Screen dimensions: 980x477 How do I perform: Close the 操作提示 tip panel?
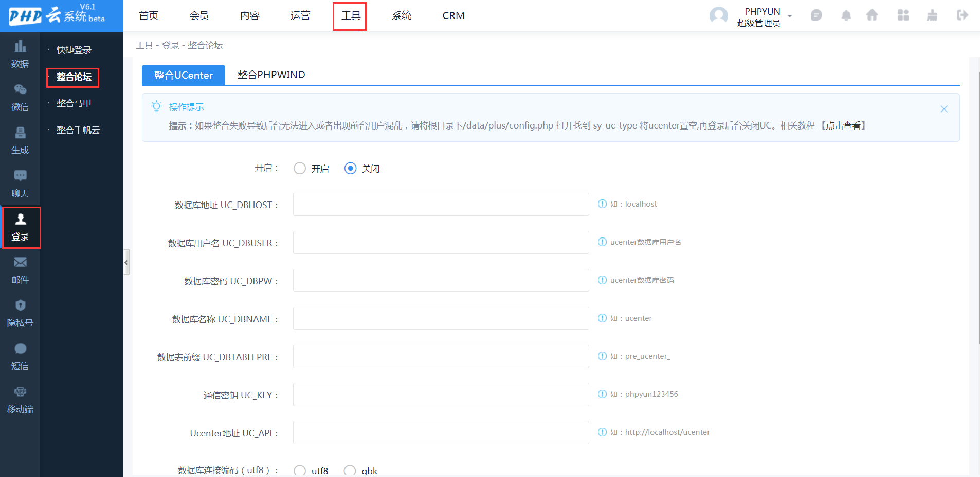[x=944, y=109]
